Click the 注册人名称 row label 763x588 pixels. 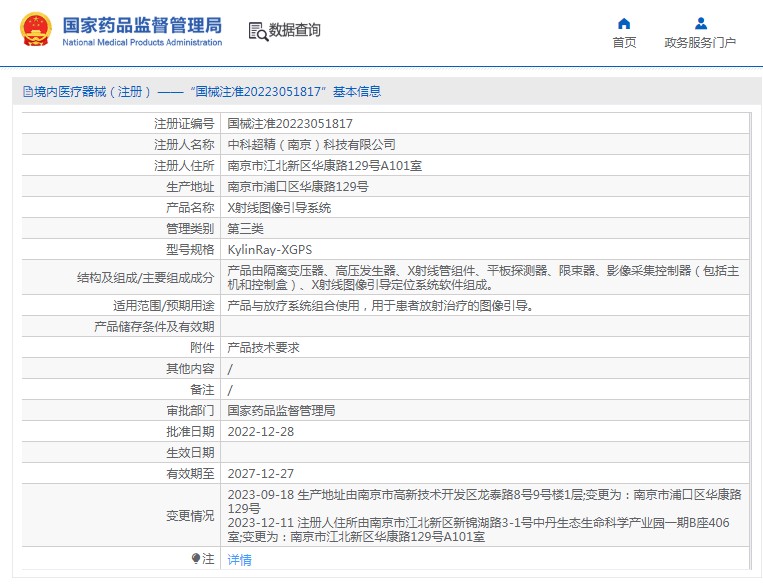[184, 145]
